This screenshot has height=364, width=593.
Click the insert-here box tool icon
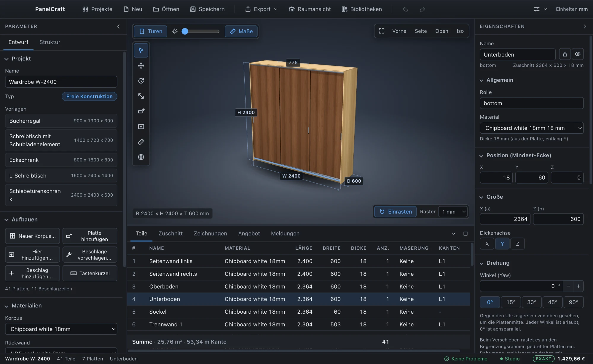[141, 126]
